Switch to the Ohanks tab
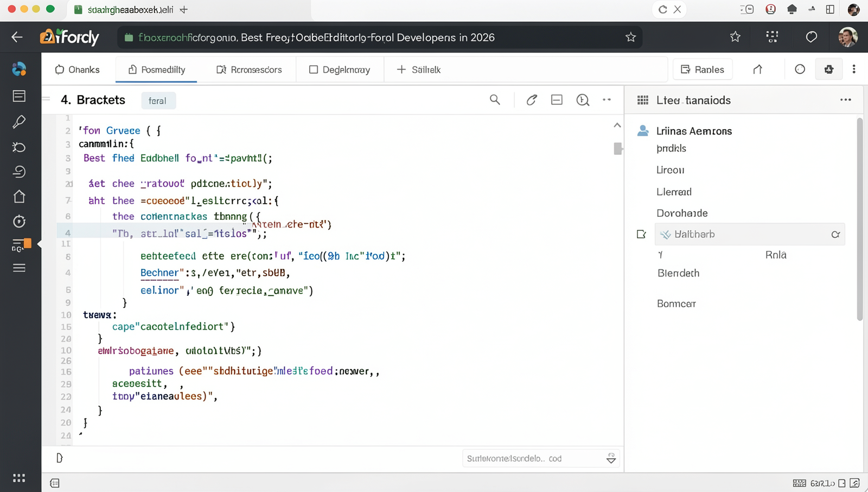868x492 pixels. [78, 70]
